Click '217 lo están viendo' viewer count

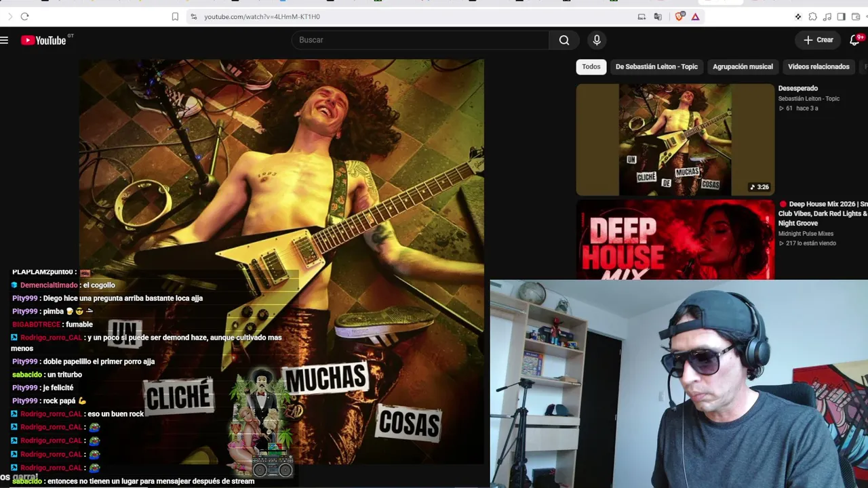pos(808,243)
